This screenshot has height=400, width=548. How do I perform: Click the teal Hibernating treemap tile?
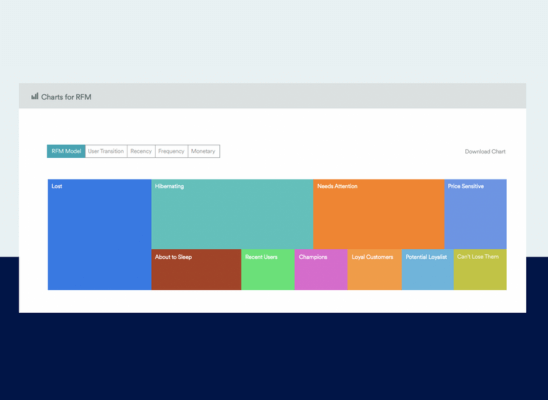click(232, 214)
